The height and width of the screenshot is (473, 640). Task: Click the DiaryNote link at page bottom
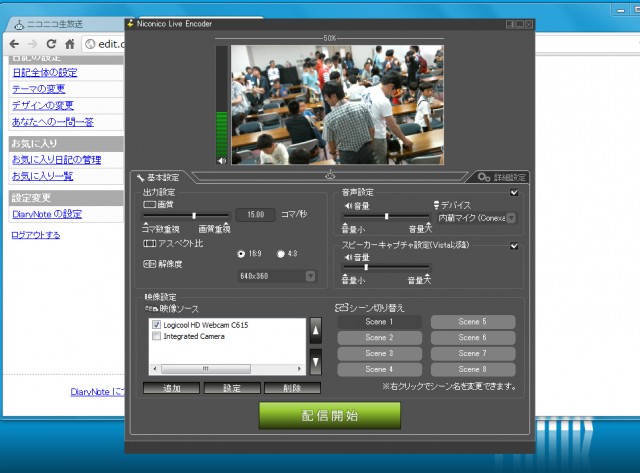point(97,392)
